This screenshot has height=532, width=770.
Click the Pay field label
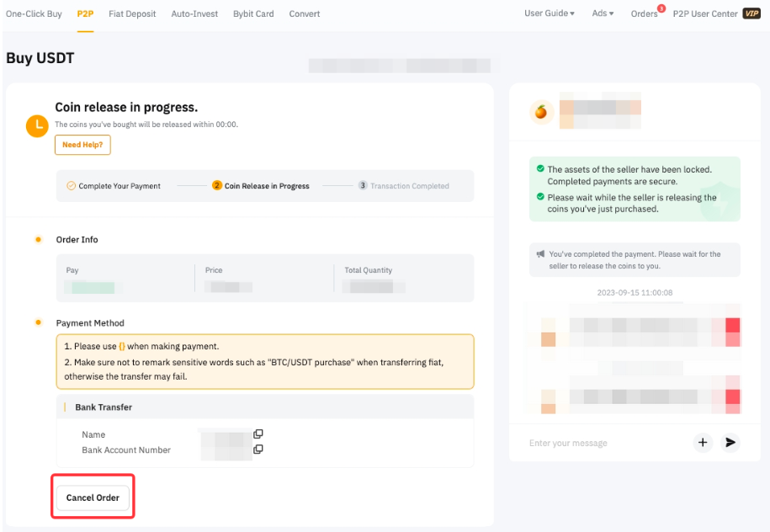pos(72,270)
